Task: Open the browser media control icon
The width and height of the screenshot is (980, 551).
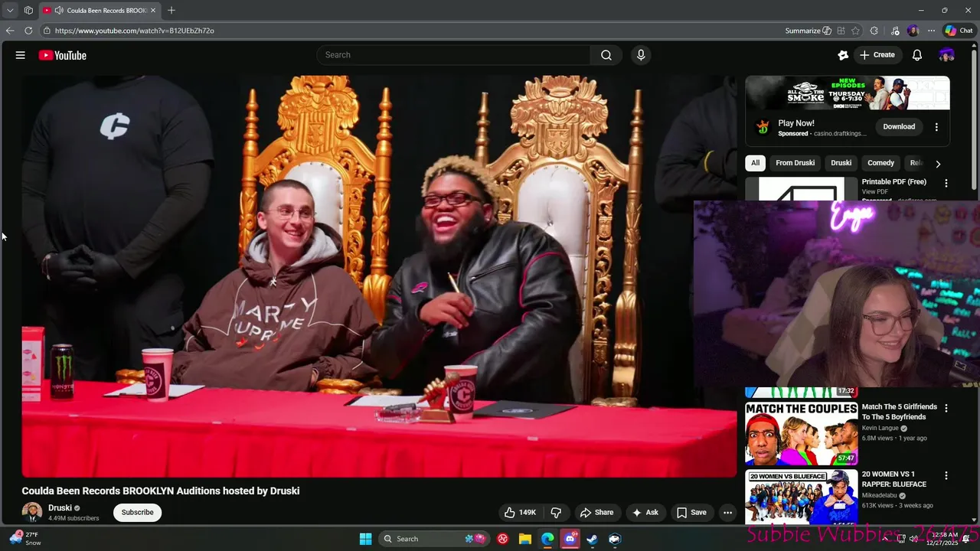Action: click(x=895, y=31)
